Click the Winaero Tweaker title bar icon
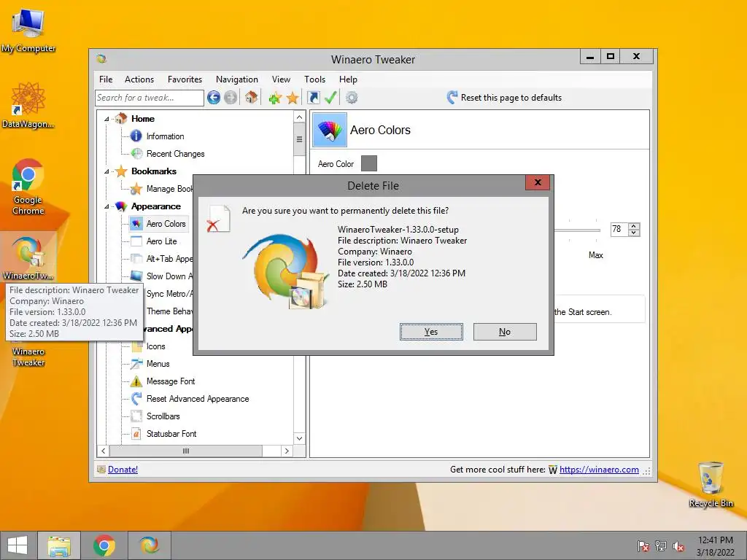Image resolution: width=747 pixels, height=560 pixels. point(101,59)
